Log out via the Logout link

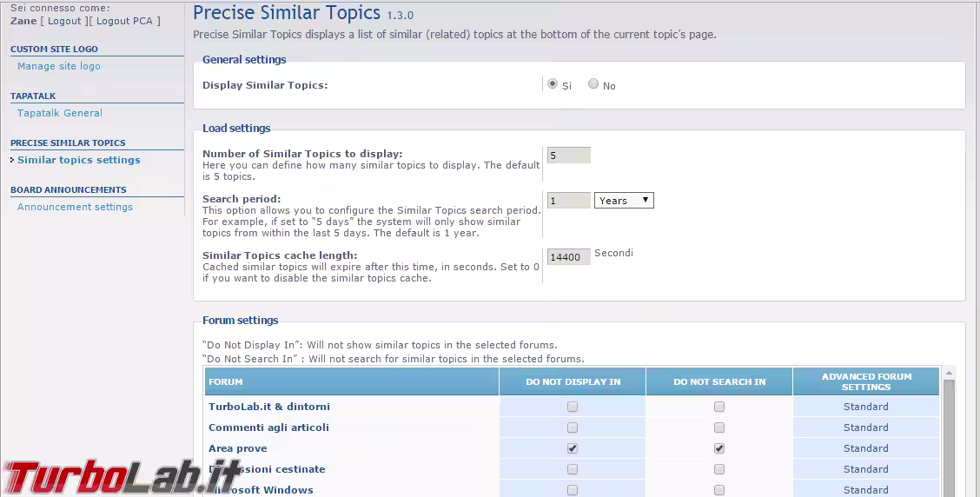click(x=64, y=21)
